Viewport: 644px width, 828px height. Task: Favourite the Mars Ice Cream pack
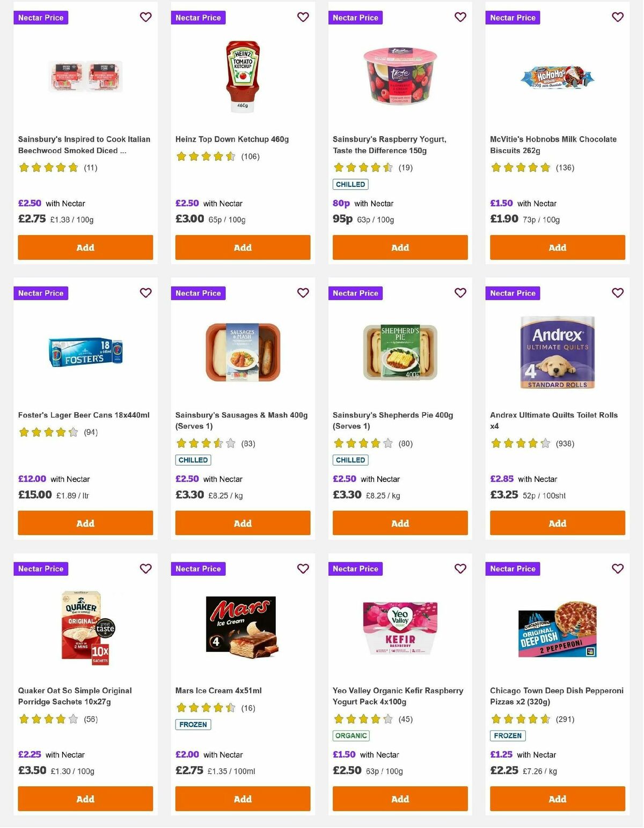[x=303, y=568]
